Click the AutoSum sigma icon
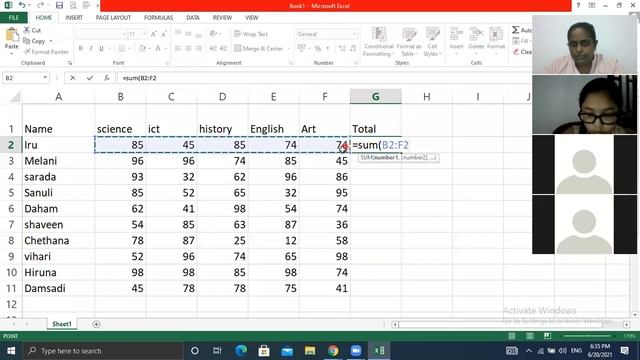The width and height of the screenshot is (640, 360). pyautogui.click(x=516, y=30)
